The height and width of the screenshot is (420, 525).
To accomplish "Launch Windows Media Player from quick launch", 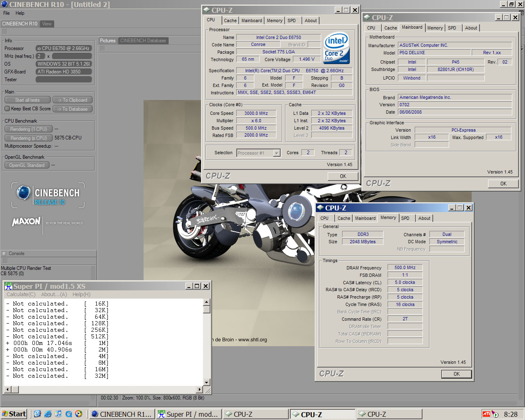I will 79,414.
